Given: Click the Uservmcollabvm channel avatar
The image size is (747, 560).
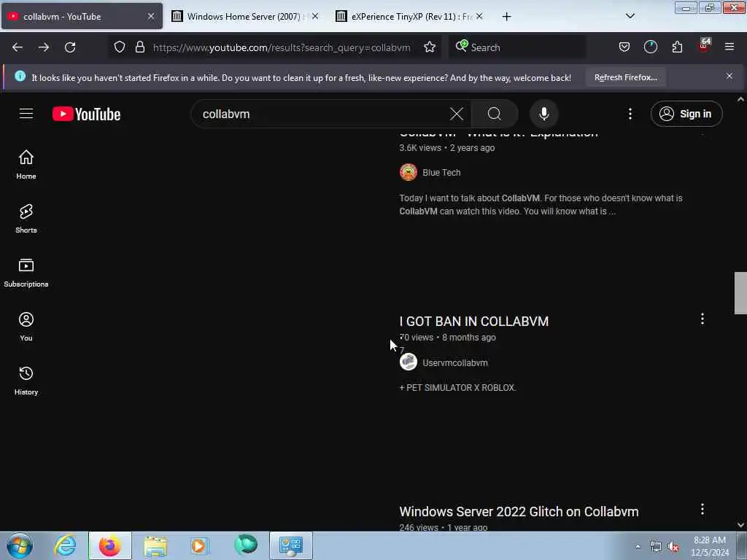Looking at the screenshot, I should point(409,362).
